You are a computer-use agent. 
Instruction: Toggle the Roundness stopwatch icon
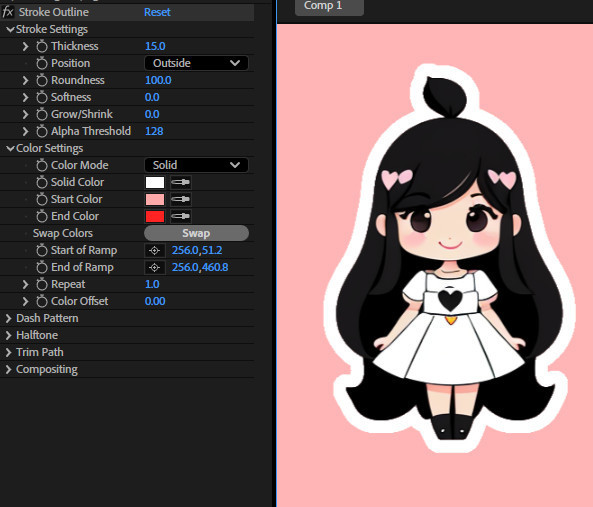(x=42, y=80)
